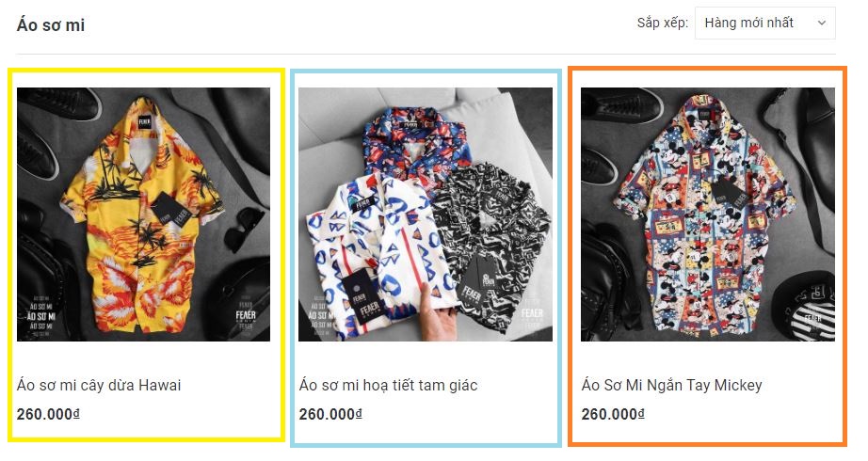Click the 260.000đ price under Mickey shirt

pyautogui.click(x=613, y=414)
